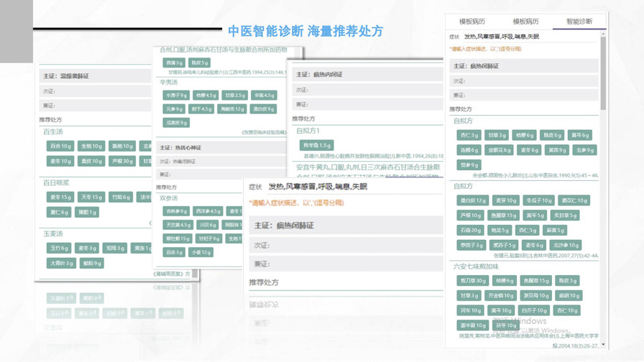
Task: Choose the 芦根30g herb tag
Action: [121, 162]
